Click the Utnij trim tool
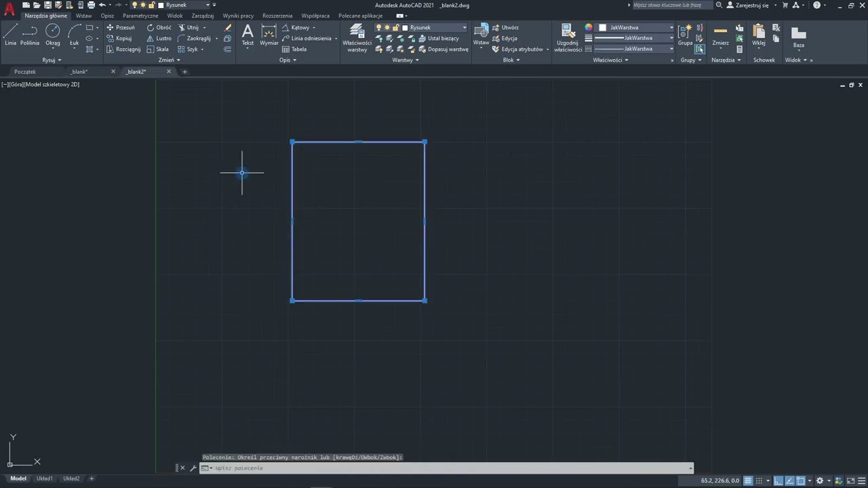868x488 pixels. click(x=189, y=28)
